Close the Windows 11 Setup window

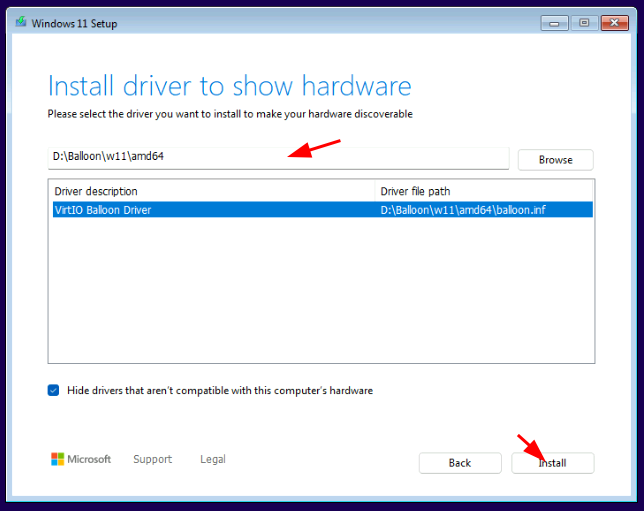pos(614,23)
